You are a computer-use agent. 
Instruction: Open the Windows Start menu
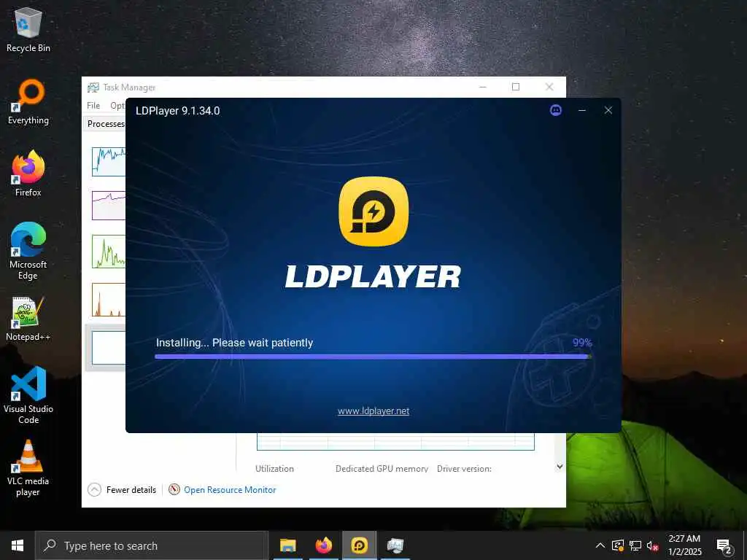point(18,545)
